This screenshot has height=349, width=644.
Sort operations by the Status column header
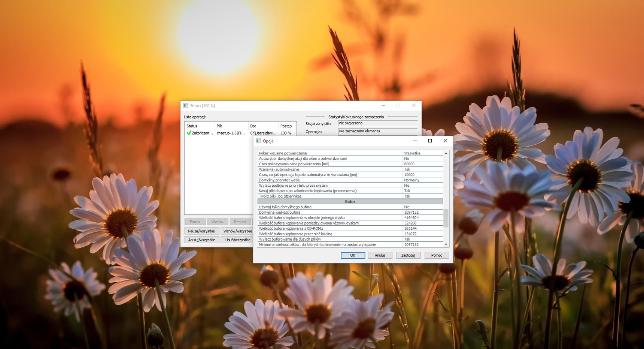(x=200, y=126)
